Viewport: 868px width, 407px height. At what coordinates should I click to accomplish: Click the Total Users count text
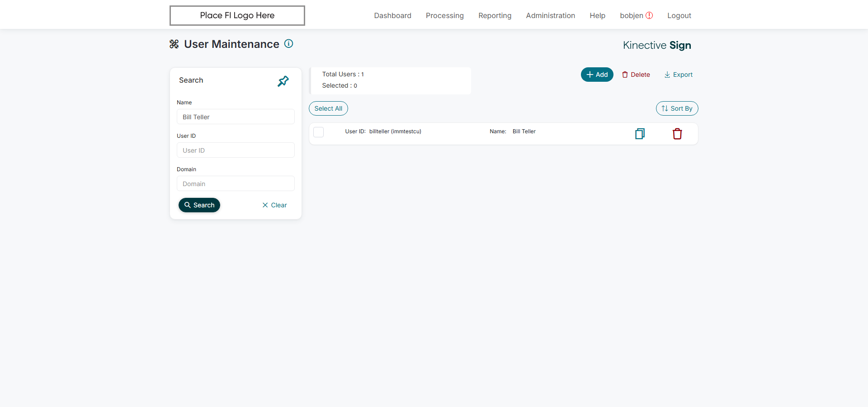[343, 74]
